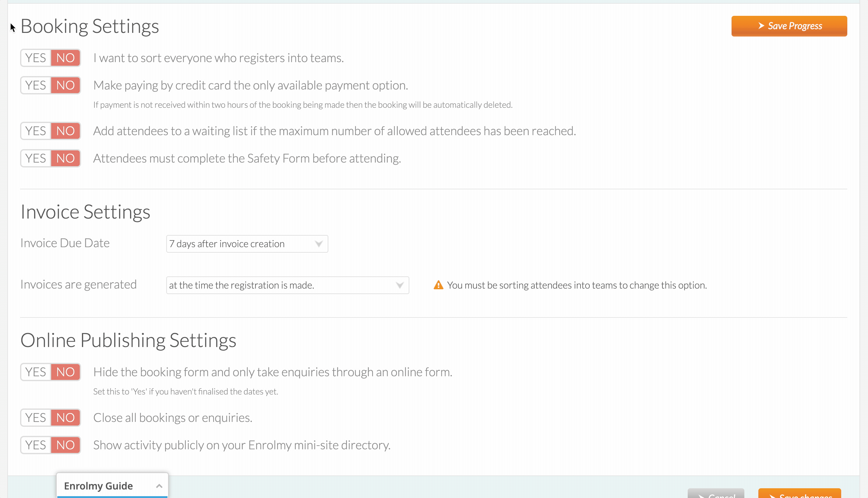Image resolution: width=868 pixels, height=498 pixels.
Task: Click NO on the Close all bookings toggle
Action: click(65, 418)
